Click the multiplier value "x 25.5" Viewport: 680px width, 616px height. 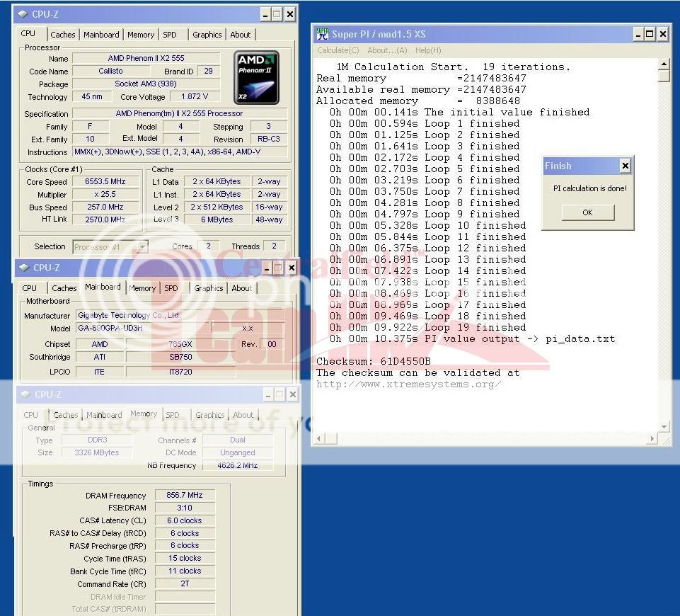tap(105, 194)
